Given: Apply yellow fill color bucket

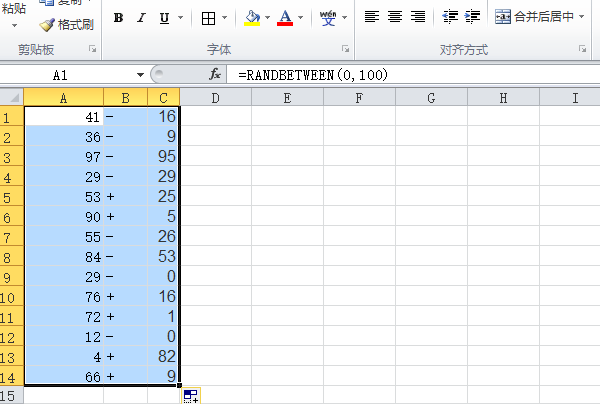Looking at the screenshot, I should point(252,18).
